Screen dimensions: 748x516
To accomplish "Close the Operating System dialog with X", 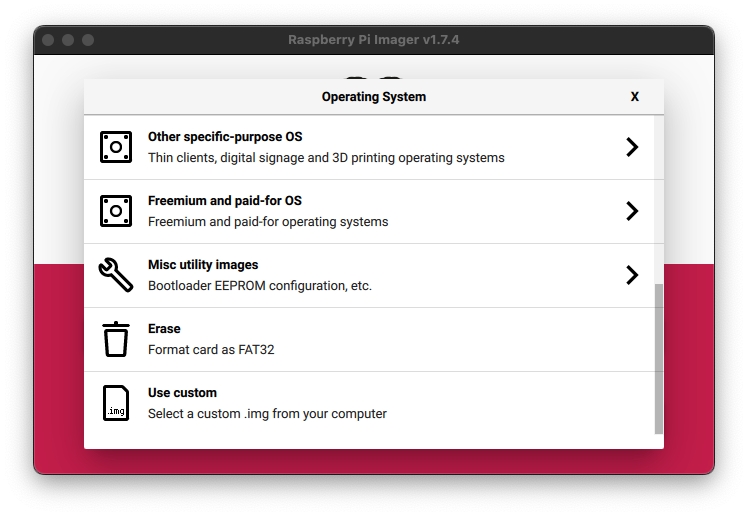I will point(634,97).
